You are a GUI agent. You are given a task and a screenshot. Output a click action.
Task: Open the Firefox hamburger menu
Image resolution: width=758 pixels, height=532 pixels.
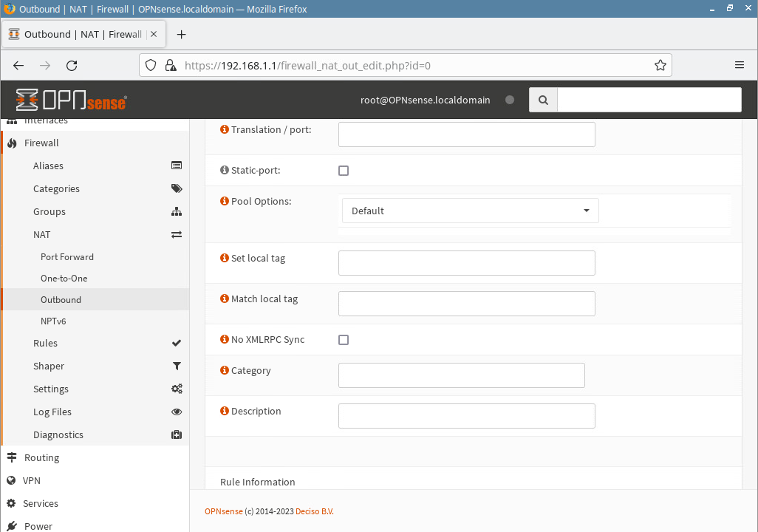coord(739,65)
